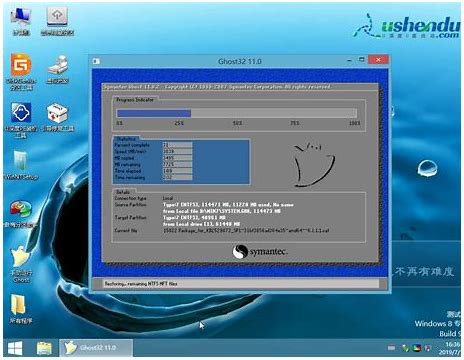Image resolution: width=464 pixels, height=360 pixels.
Task: Click the Source Partition label
Action: pyautogui.click(x=130, y=205)
